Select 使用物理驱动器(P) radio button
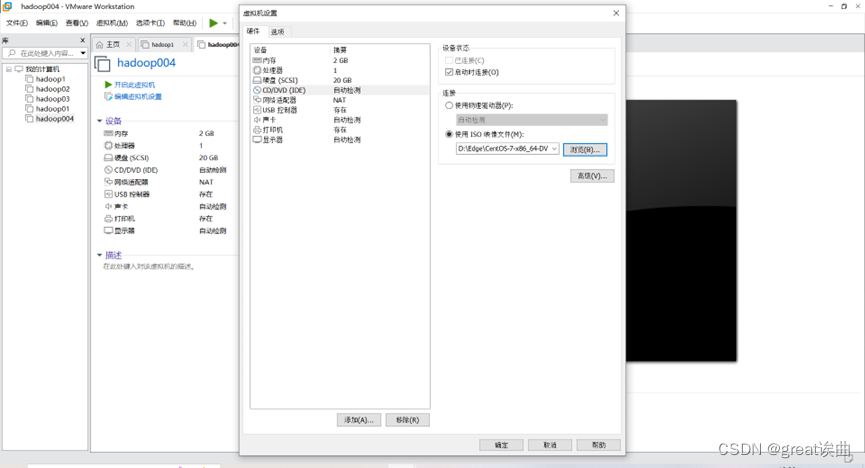 449,105
